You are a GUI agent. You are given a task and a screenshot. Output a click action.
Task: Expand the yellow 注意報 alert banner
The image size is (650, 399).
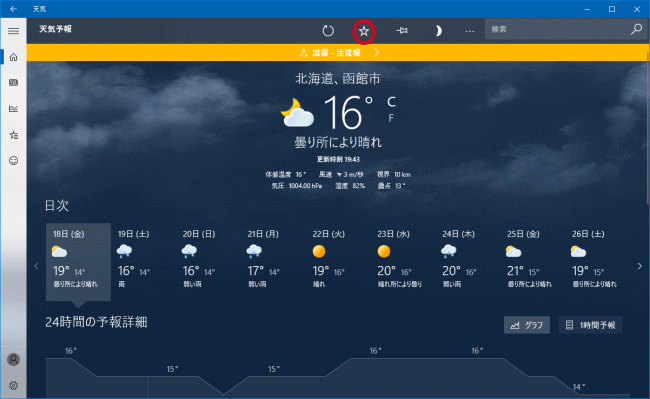[338, 53]
